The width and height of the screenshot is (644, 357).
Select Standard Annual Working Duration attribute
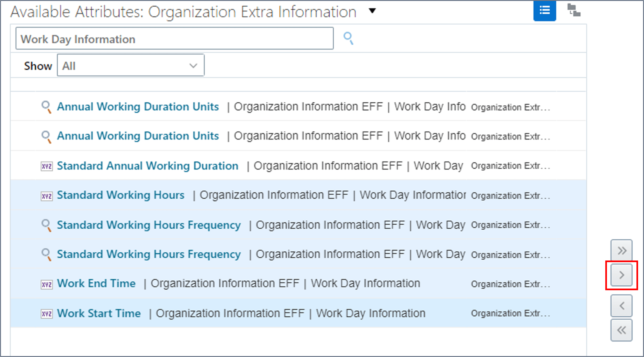click(x=148, y=166)
